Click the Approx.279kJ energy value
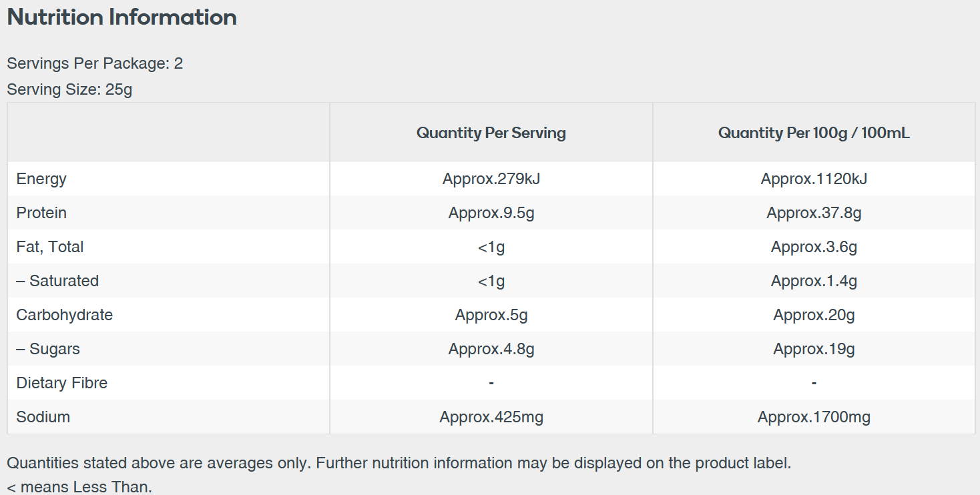Screen dimensions: 980x495 (x=491, y=179)
